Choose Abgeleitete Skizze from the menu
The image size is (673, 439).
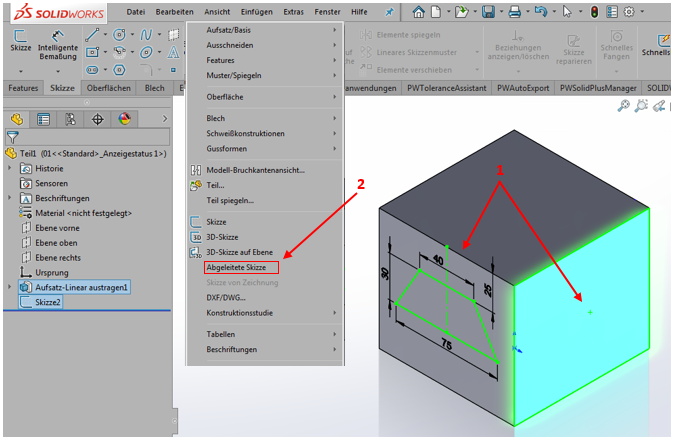coord(240,268)
